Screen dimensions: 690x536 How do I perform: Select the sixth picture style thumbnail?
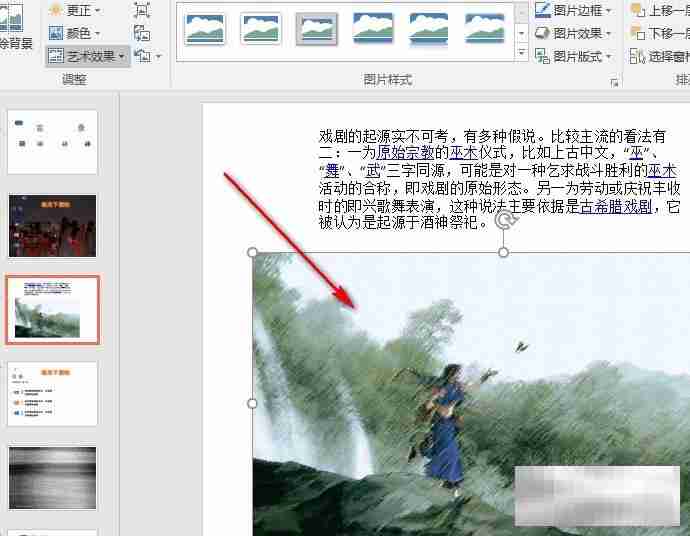pos(484,29)
